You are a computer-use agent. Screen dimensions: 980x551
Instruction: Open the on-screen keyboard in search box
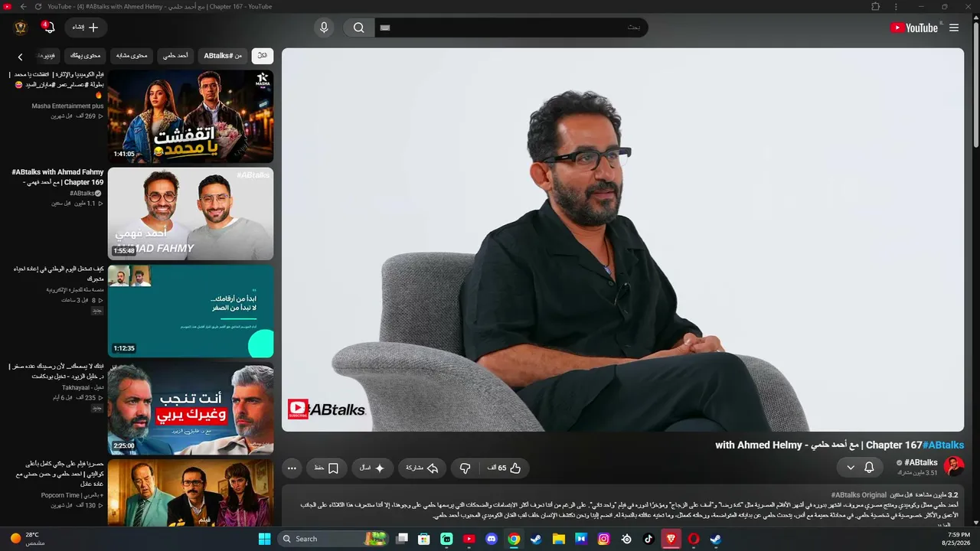coord(385,28)
